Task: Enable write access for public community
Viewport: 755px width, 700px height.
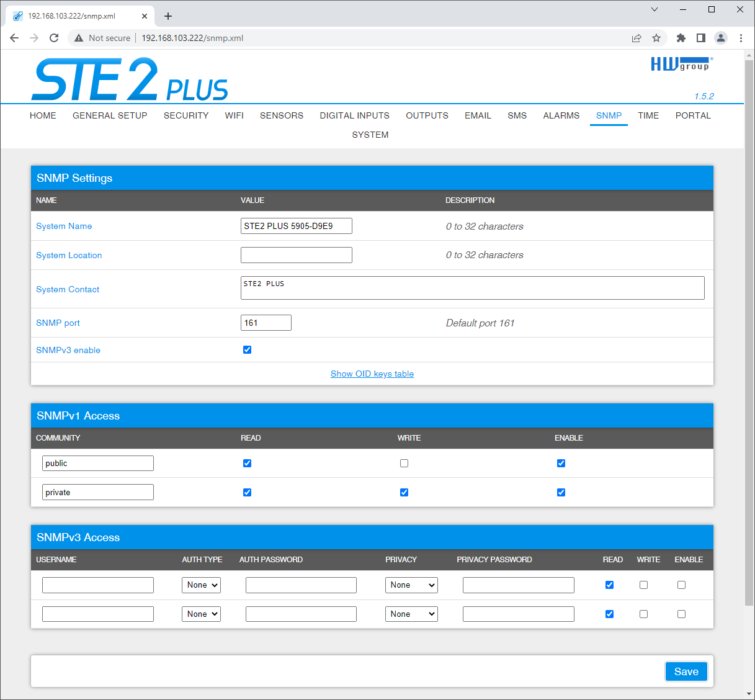Action: pos(404,464)
